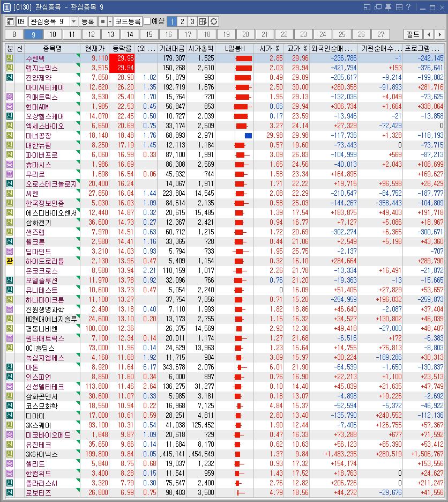
Task: Click the candle bar icon for 아톤
Action: point(240,367)
